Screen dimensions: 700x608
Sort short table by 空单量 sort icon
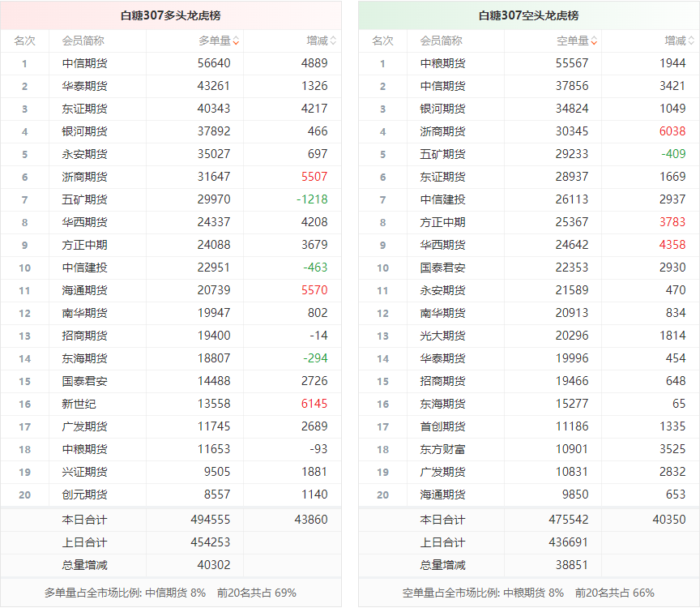point(594,41)
